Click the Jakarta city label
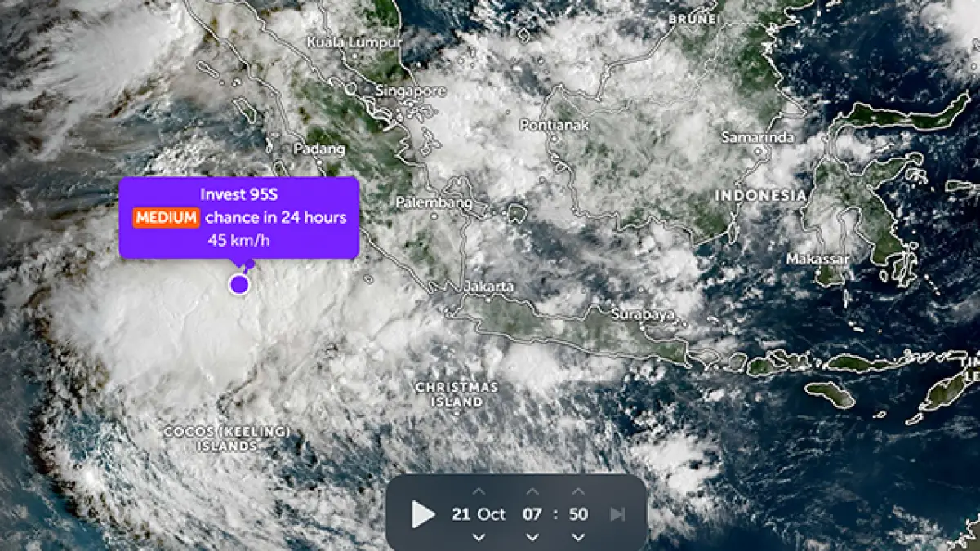 [x=489, y=287]
